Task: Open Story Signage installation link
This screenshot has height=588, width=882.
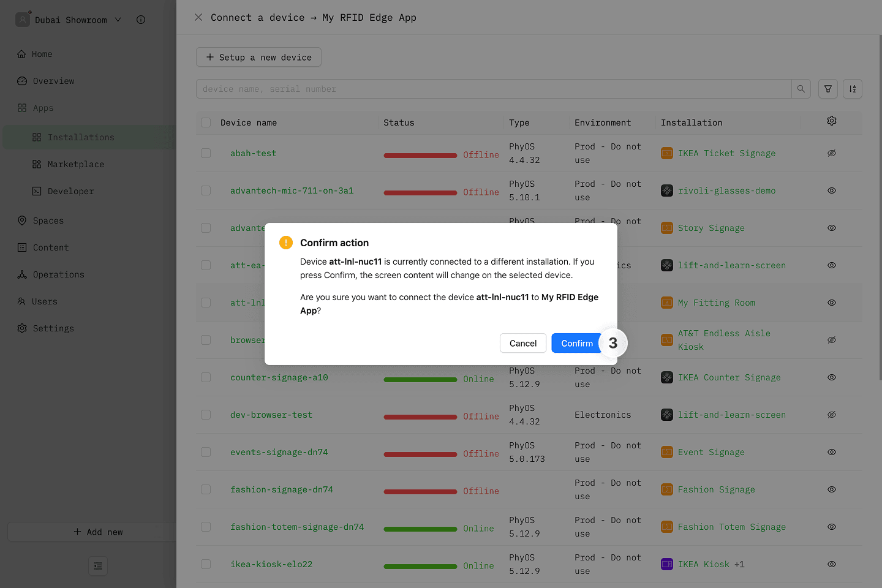Action: click(x=711, y=228)
